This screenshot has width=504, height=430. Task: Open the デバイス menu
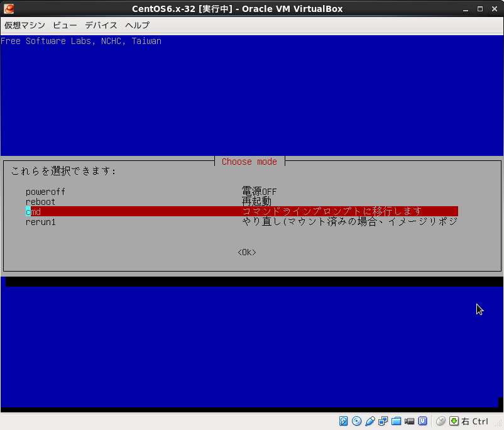click(x=101, y=25)
